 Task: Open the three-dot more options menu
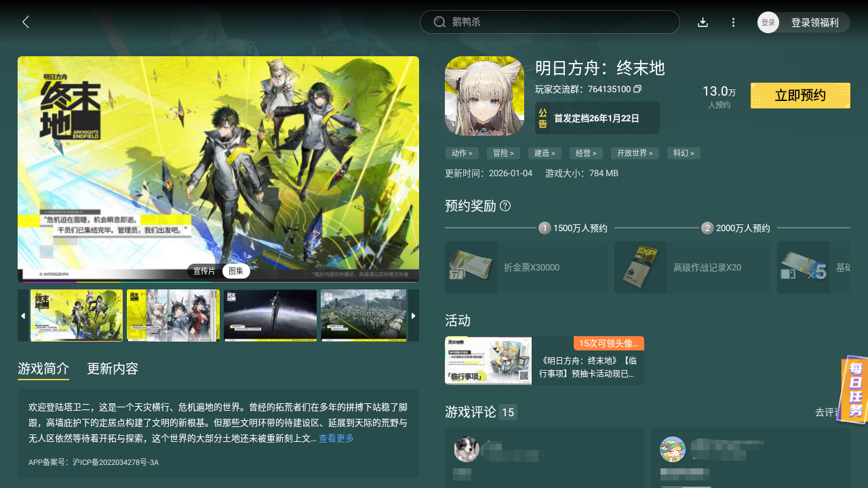click(x=733, y=22)
